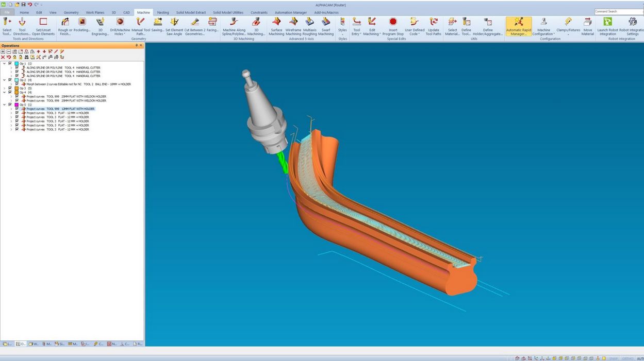The width and height of the screenshot is (644, 361).
Task: Click the red delete X in Operations toolbar
Action: pyautogui.click(x=3, y=57)
